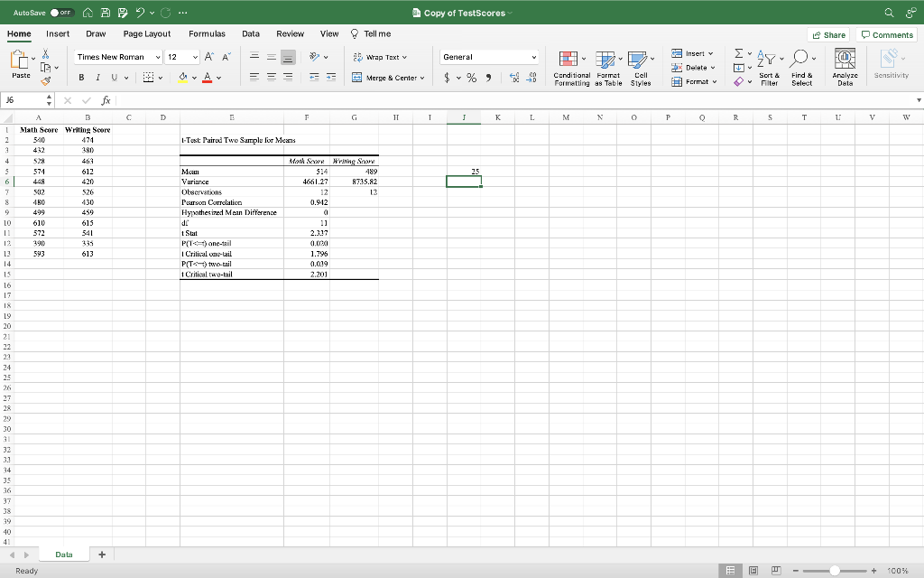
Task: Open the fill color dropdown arrow
Action: 195,78
